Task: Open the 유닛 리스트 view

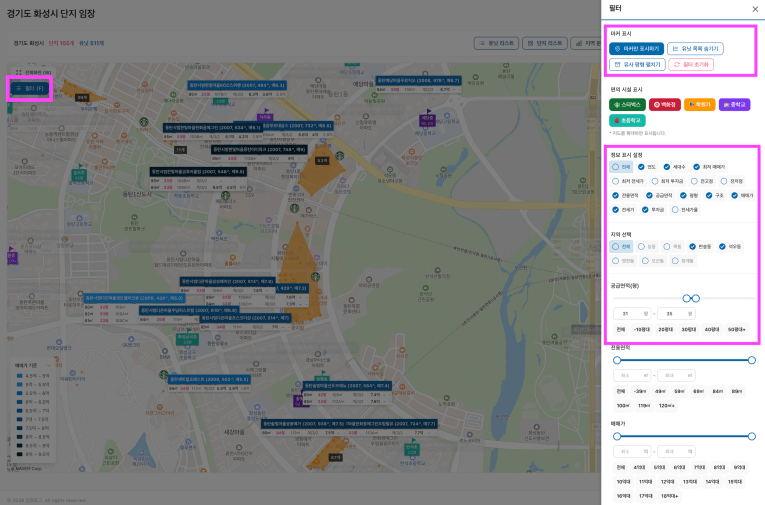Action: coord(494,44)
